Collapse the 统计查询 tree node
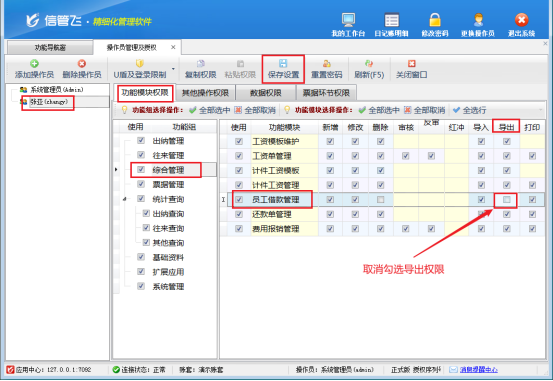The width and height of the screenshot is (553, 381). (124, 199)
